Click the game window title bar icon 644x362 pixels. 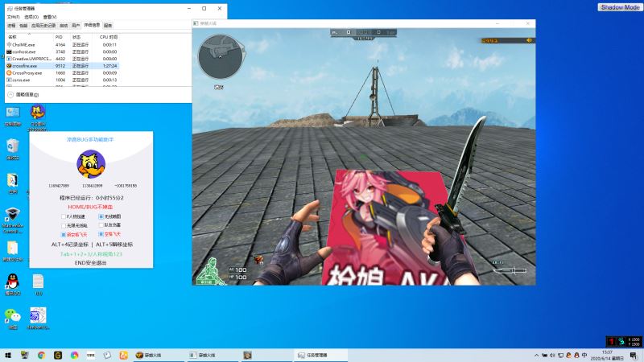coord(196,23)
